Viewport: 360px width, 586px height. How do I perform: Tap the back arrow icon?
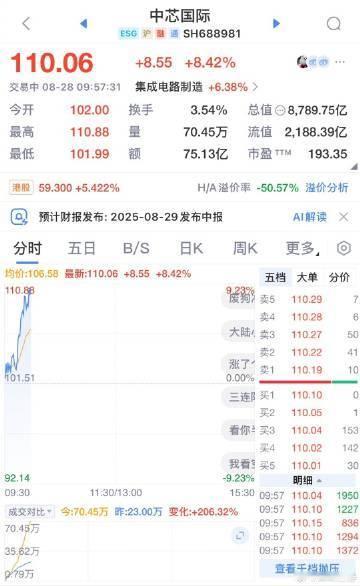(26, 24)
